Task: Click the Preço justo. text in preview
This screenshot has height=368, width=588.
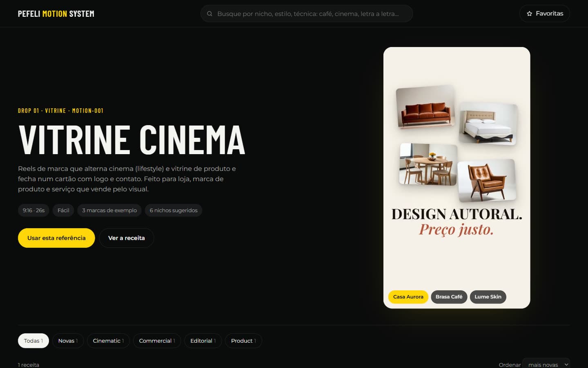Action: [x=457, y=229]
